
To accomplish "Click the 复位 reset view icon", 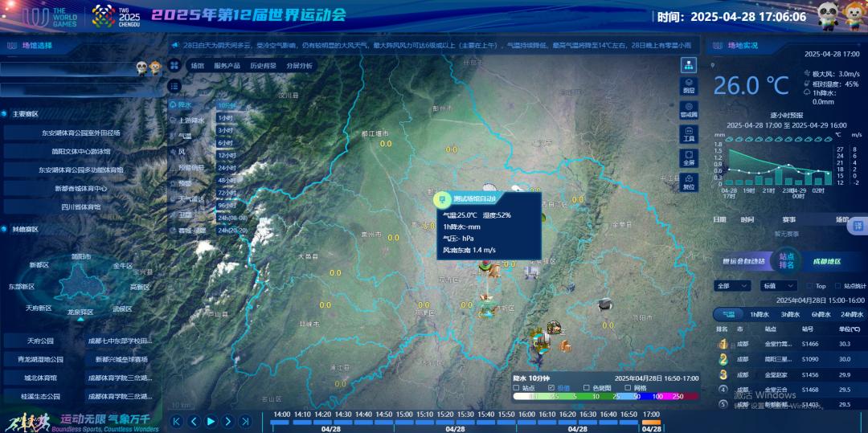I will click(x=689, y=181).
